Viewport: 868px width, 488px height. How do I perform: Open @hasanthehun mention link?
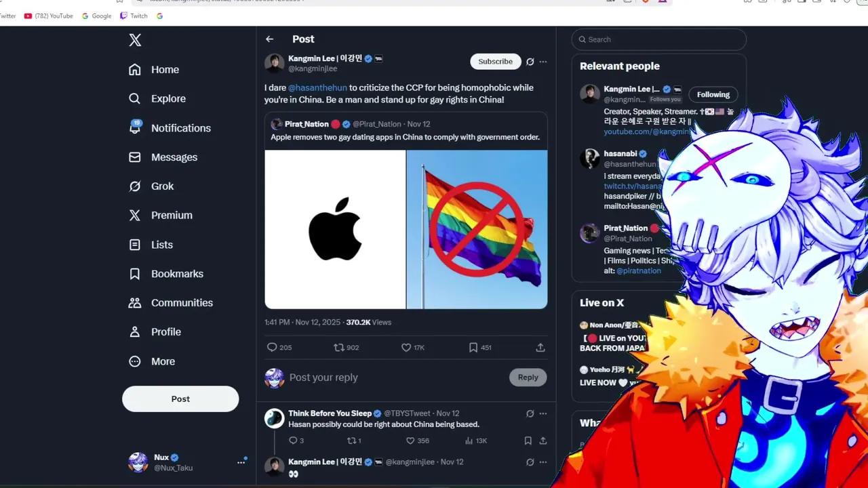tap(317, 88)
